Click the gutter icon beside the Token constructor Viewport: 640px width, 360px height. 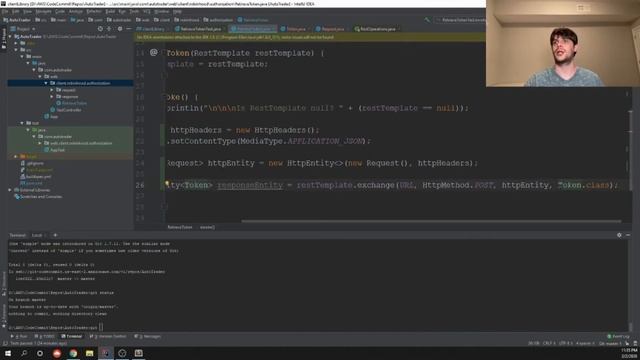(153, 52)
